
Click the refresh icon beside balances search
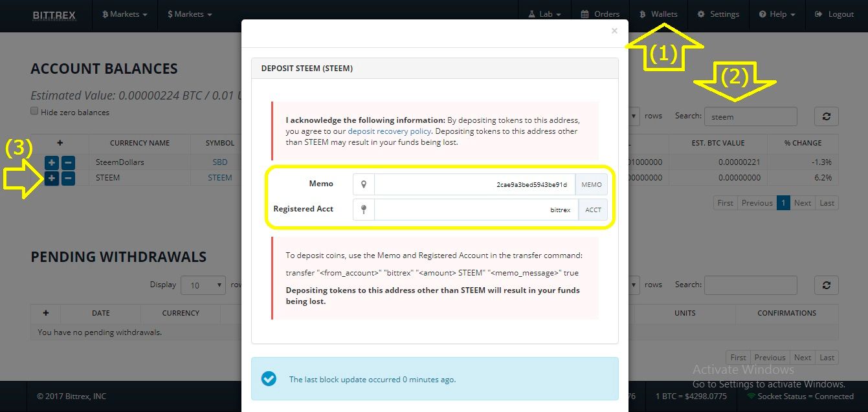pos(827,116)
